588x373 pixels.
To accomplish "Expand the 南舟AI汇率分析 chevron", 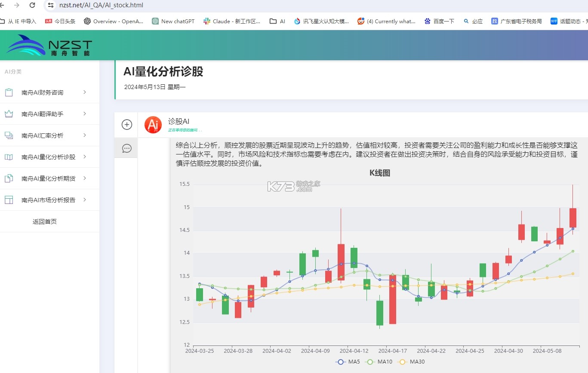I will pos(85,135).
